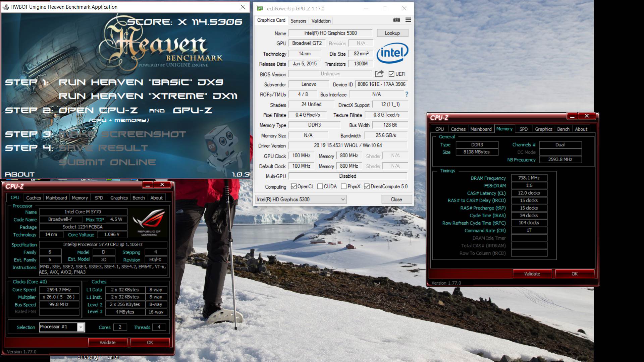Image resolution: width=644 pixels, height=362 pixels.
Task: Select the Graphics Card tab in GPU-Z
Action: tap(271, 20)
